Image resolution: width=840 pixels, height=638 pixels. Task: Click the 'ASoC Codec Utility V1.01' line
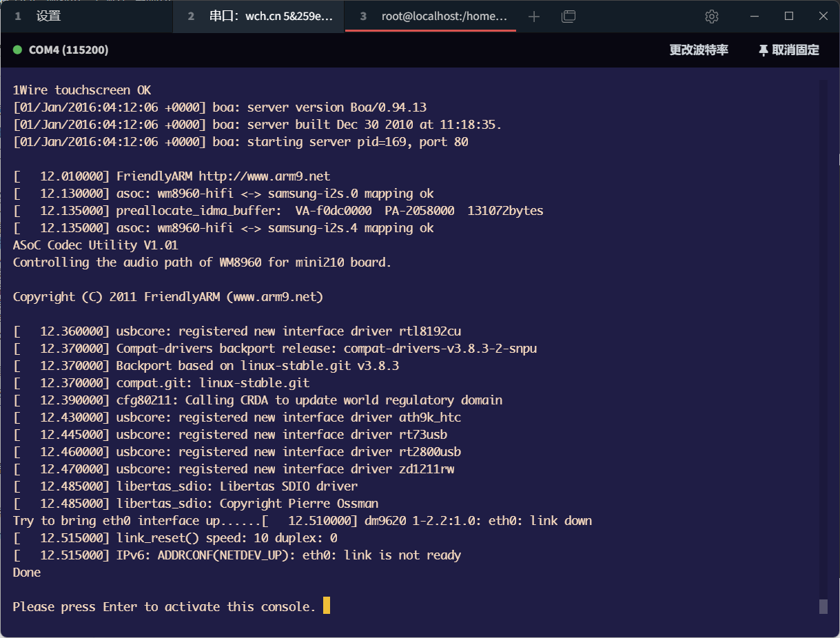pyautogui.click(x=96, y=245)
